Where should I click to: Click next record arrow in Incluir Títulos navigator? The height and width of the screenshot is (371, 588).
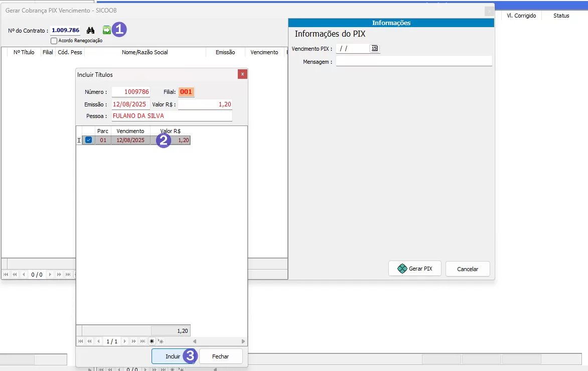coord(125,341)
